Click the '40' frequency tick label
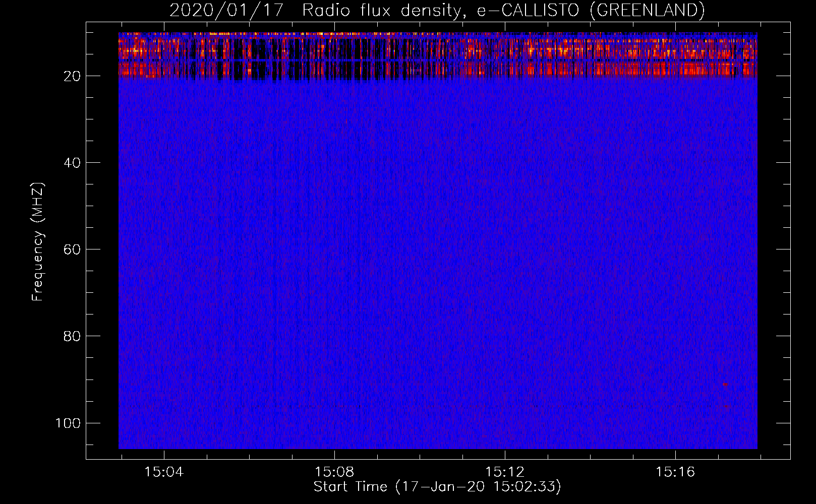 73,163
